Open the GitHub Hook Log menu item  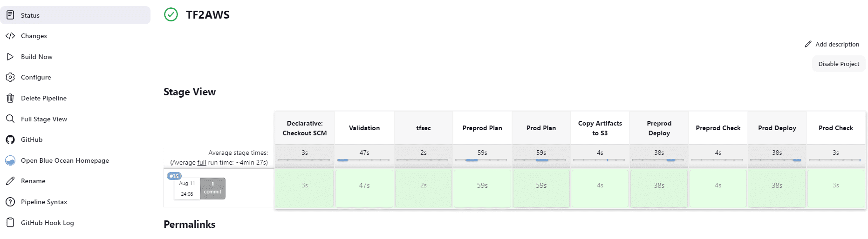pos(47,223)
